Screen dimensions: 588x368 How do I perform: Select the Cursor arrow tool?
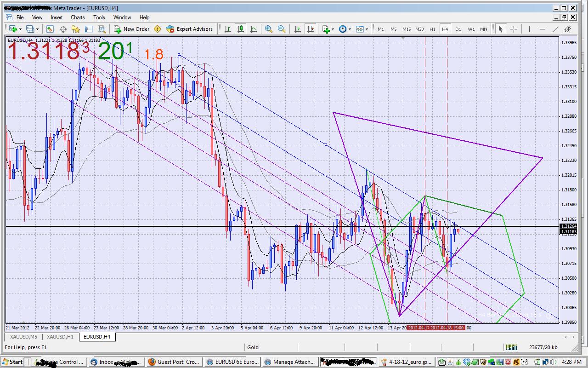point(501,29)
